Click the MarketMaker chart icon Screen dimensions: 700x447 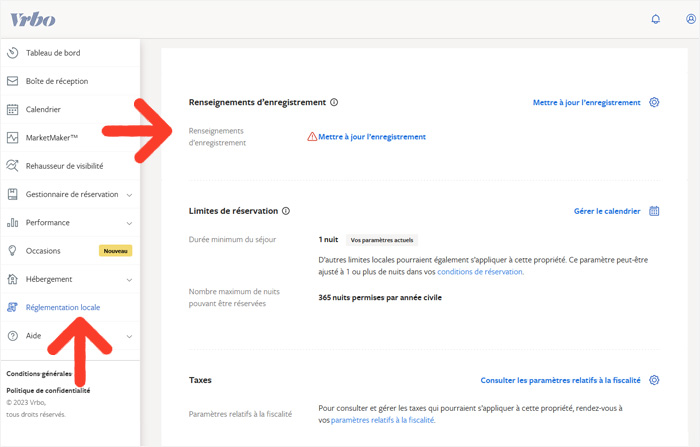click(12, 138)
